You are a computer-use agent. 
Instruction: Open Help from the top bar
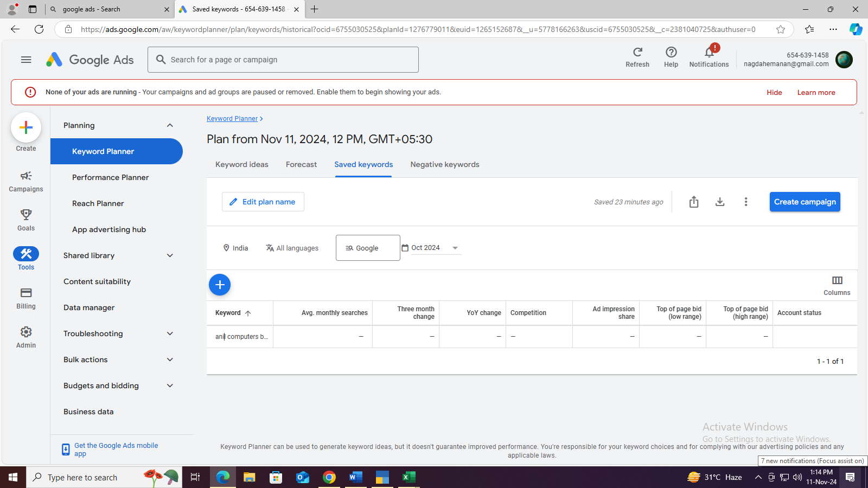coord(671,53)
